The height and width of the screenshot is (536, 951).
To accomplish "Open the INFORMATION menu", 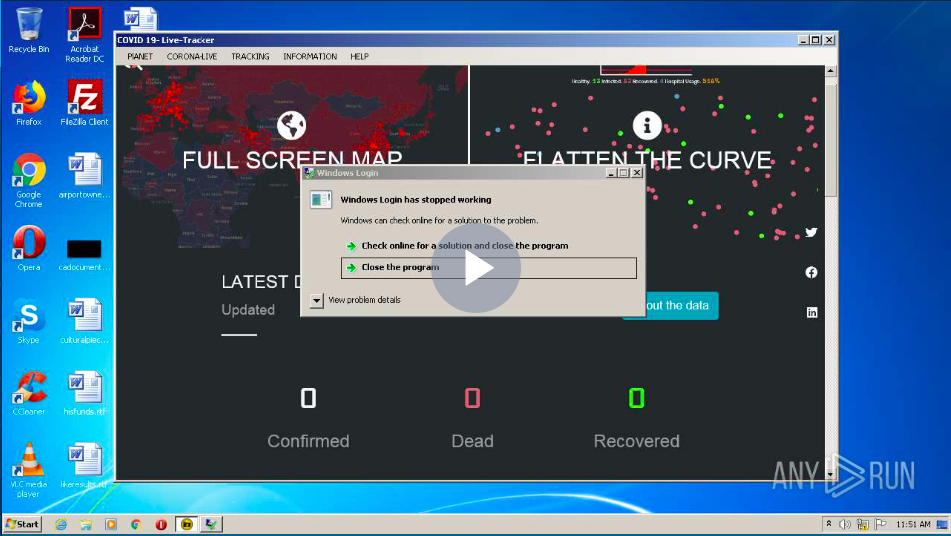I will 310,56.
